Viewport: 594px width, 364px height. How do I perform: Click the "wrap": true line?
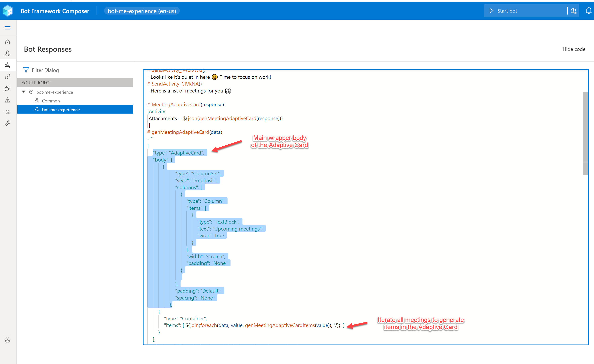[x=210, y=236]
